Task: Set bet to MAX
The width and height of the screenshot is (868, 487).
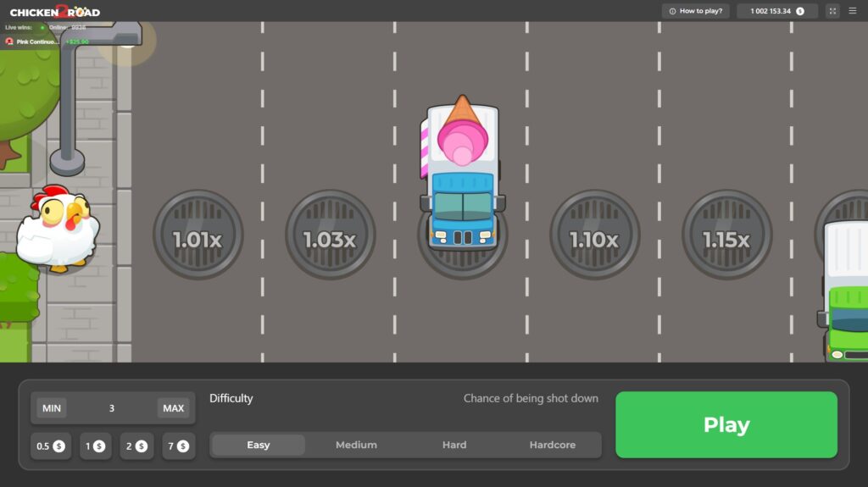Action: 173,408
